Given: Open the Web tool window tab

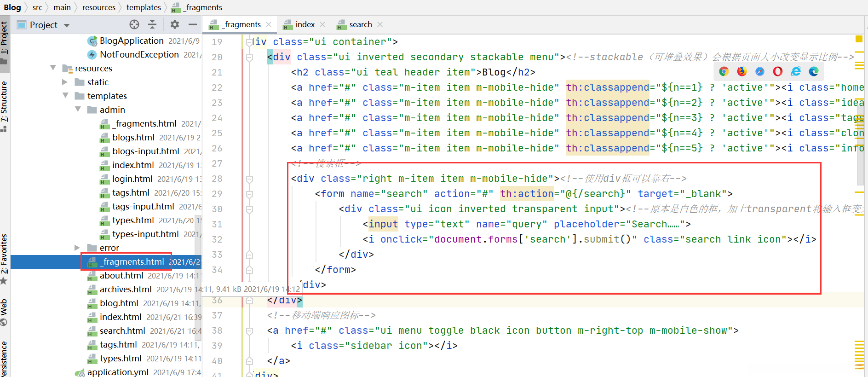Looking at the screenshot, I should [x=5, y=312].
